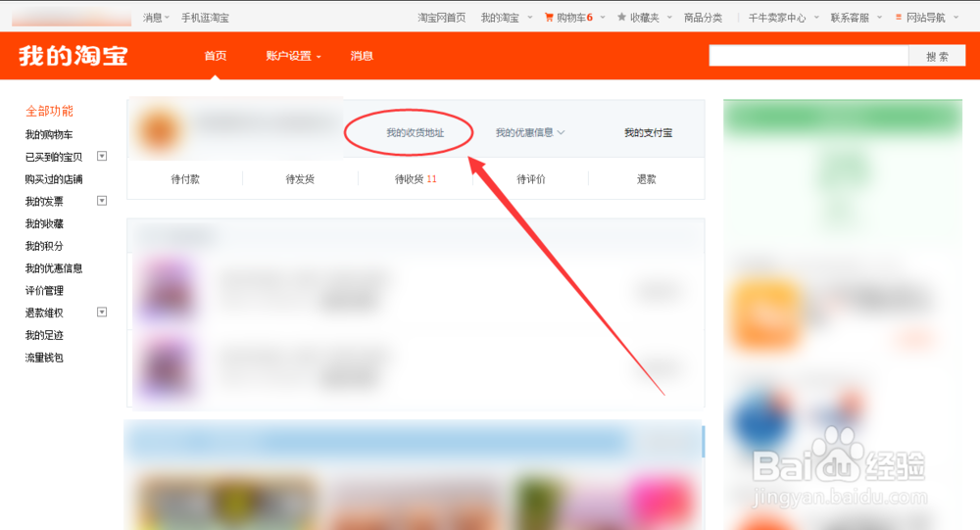Open 评价管理 in the sidebar
The image size is (980, 530).
tap(44, 291)
